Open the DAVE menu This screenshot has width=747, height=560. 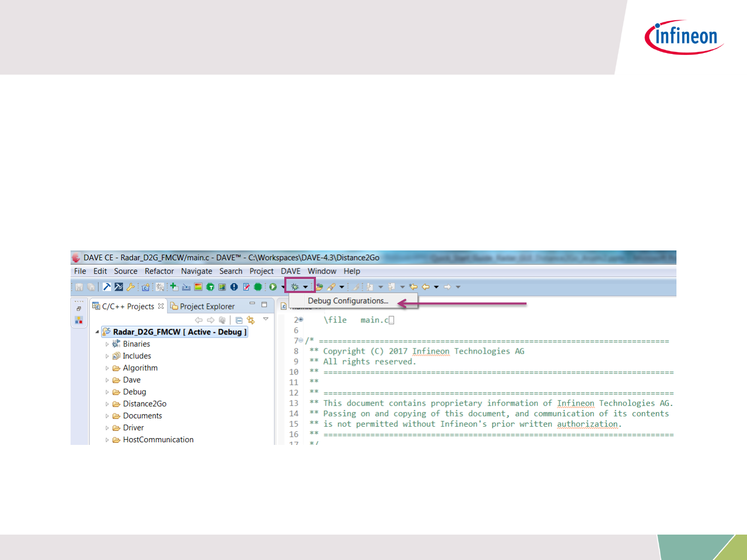290,271
